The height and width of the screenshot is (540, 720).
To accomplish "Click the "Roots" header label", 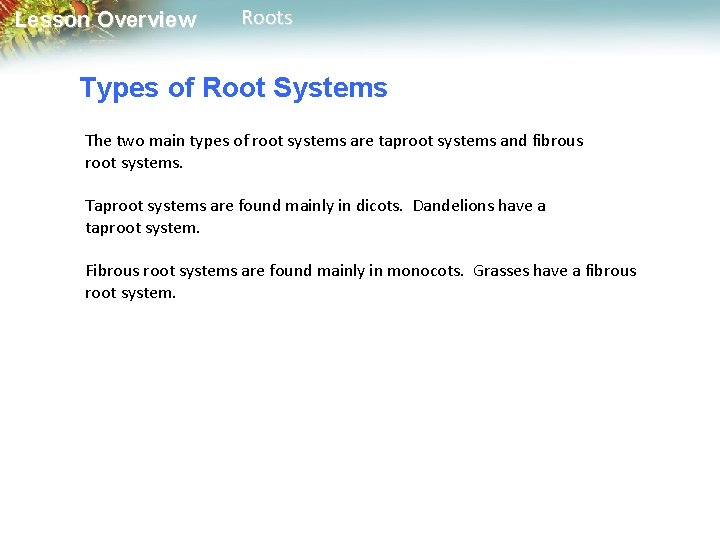I will tap(267, 18).
